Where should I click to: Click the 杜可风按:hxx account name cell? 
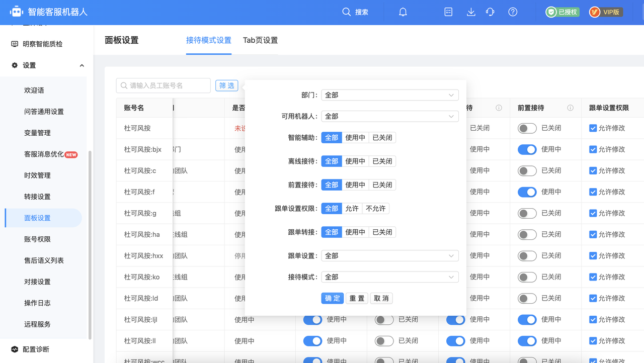point(144,256)
